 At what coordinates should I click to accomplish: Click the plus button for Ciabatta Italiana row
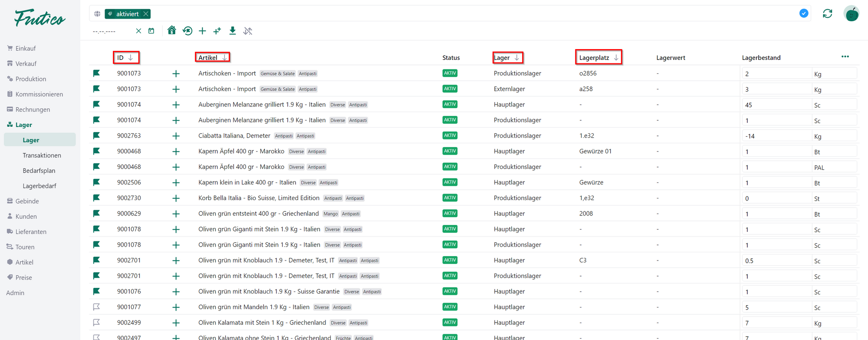pyautogui.click(x=176, y=136)
